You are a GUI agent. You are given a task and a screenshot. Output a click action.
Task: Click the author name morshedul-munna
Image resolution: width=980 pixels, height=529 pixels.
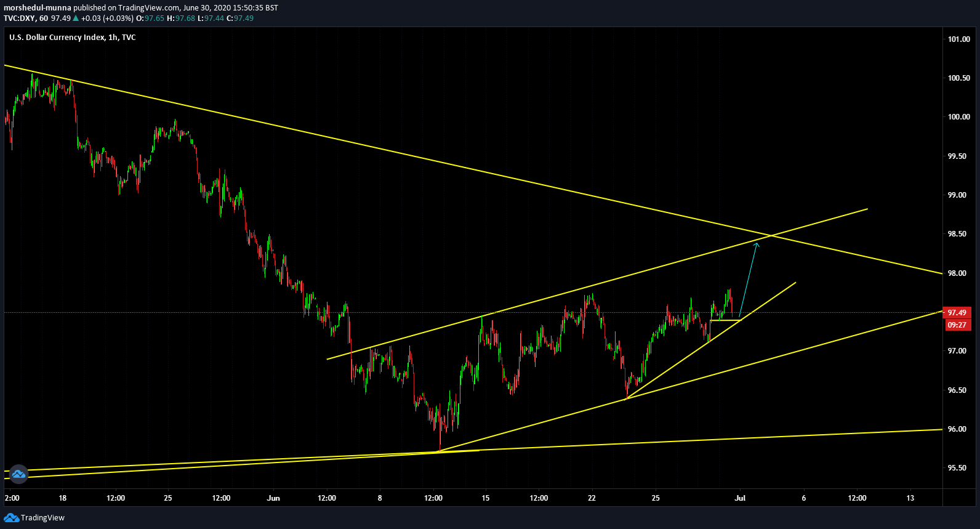point(38,8)
